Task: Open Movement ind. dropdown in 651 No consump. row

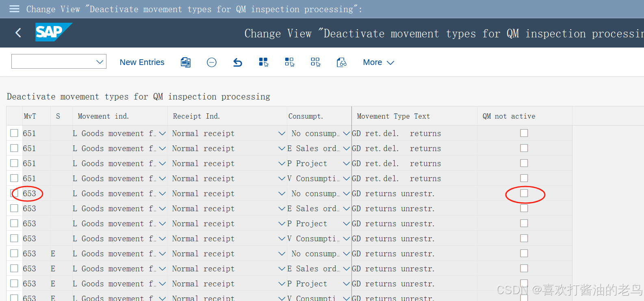Action: [x=163, y=133]
